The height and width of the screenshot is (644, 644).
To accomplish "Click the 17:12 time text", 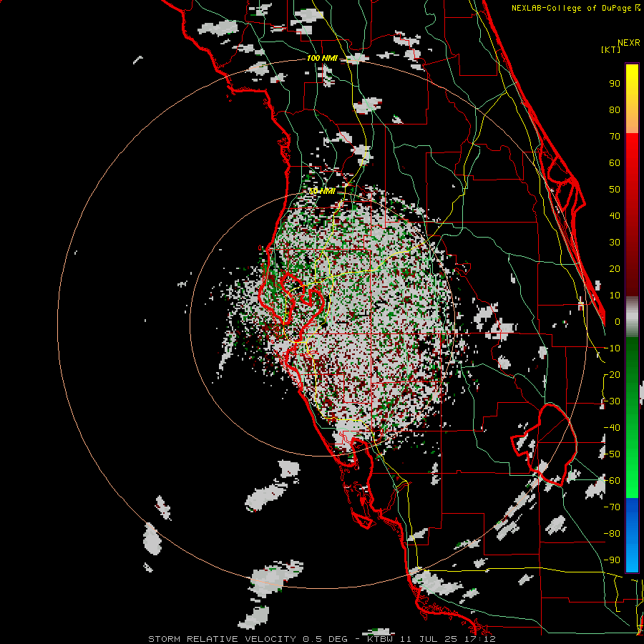I will (481, 639).
